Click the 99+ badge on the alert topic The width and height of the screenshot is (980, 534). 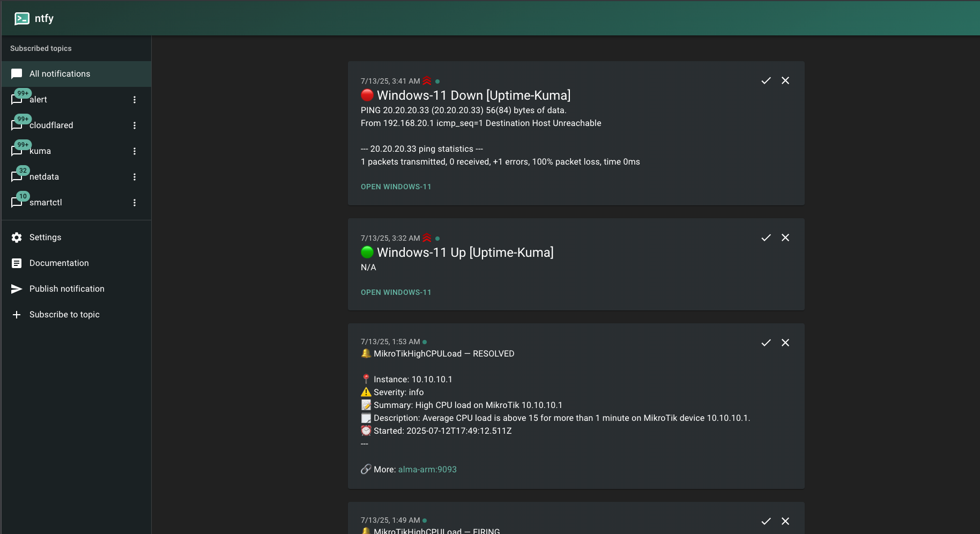[x=23, y=93]
